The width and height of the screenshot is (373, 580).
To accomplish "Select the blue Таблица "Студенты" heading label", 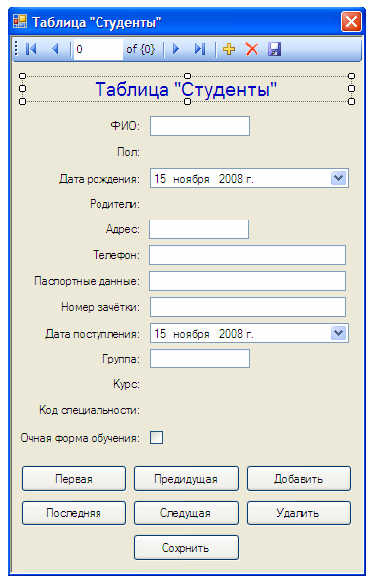I will (x=186, y=89).
